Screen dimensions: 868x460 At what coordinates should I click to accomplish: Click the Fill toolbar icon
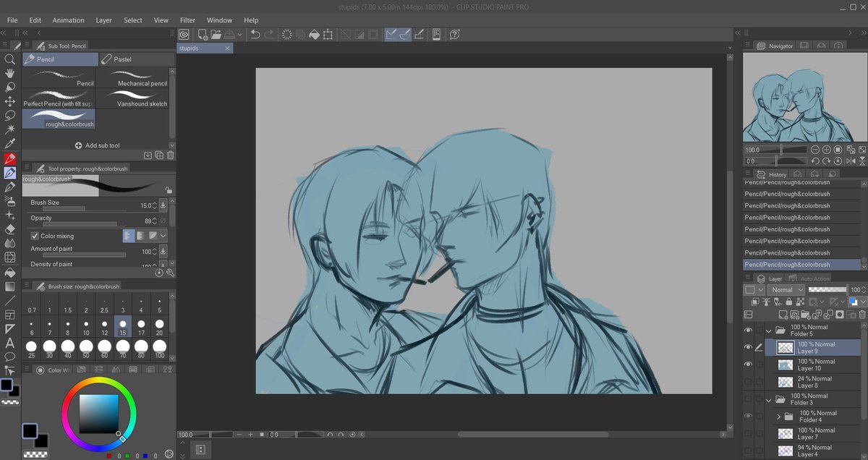(314, 34)
